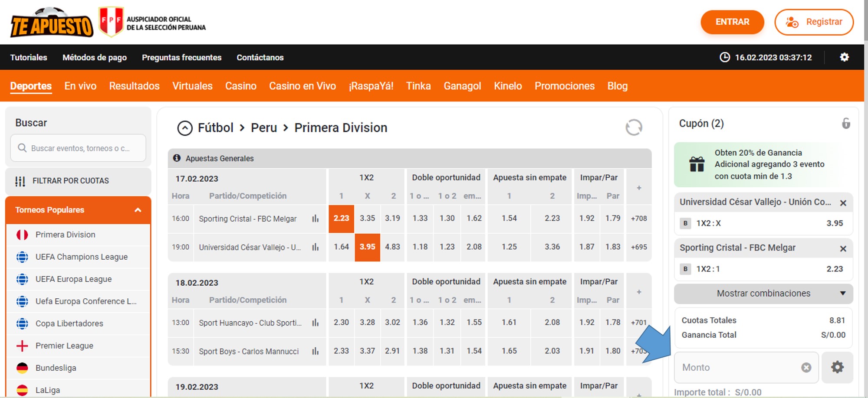Open statistics icon for Universidad César Vallejo match
Screen dimensions: 868x398
(x=315, y=247)
